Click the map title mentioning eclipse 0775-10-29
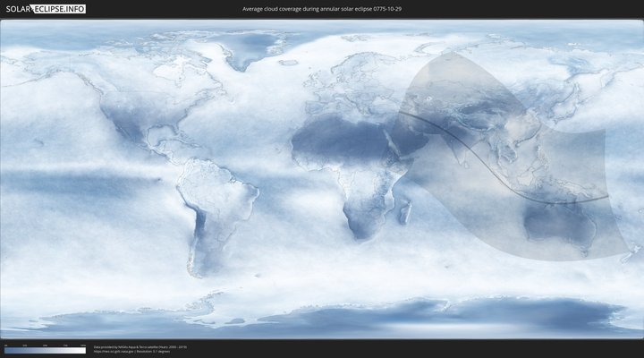 click(x=322, y=9)
